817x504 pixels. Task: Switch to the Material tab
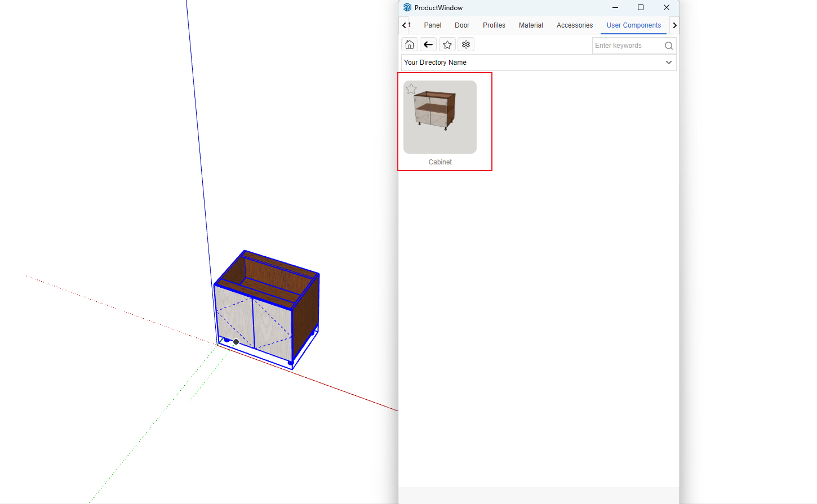click(531, 25)
